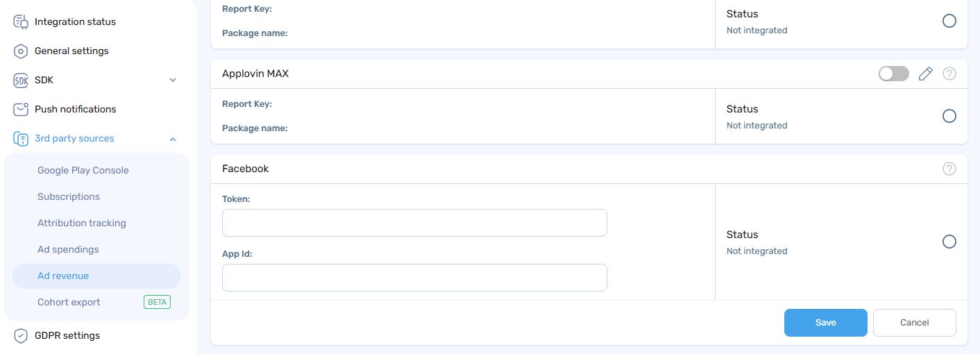Open help for Applovin MAX

tap(949, 74)
